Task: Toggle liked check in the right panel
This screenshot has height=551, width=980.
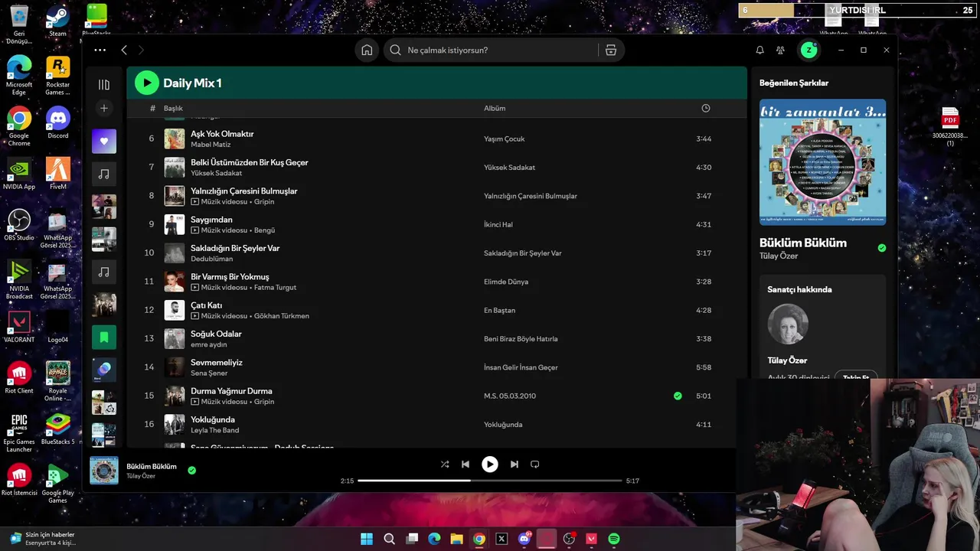Action: point(882,248)
